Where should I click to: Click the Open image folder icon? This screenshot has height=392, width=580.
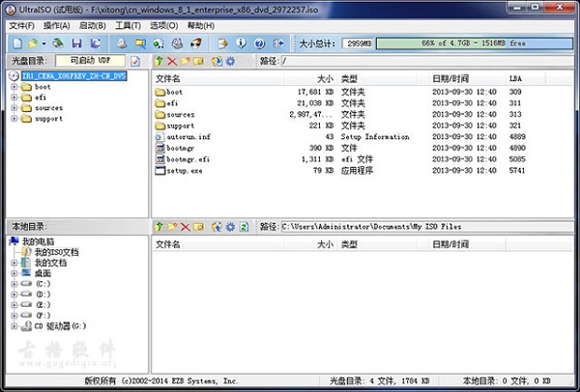[x=33, y=43]
